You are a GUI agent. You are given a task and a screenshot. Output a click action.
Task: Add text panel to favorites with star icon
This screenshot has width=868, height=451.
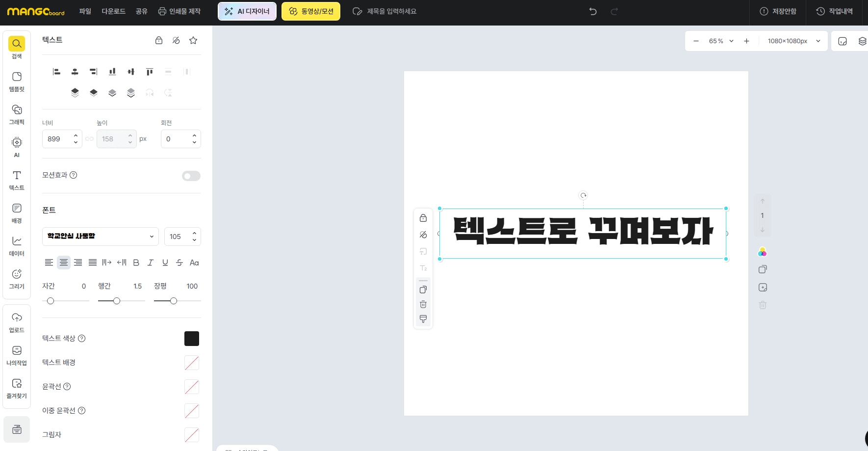[193, 40]
